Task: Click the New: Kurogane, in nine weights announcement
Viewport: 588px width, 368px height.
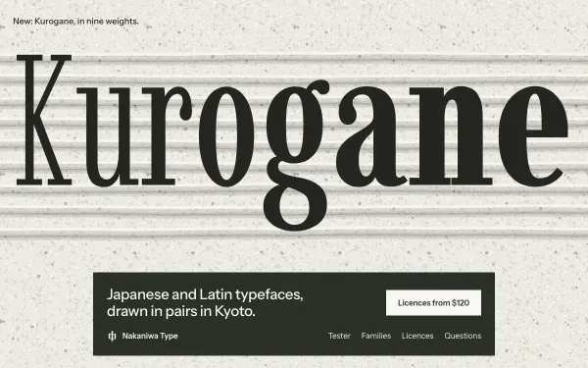Action: click(x=75, y=22)
